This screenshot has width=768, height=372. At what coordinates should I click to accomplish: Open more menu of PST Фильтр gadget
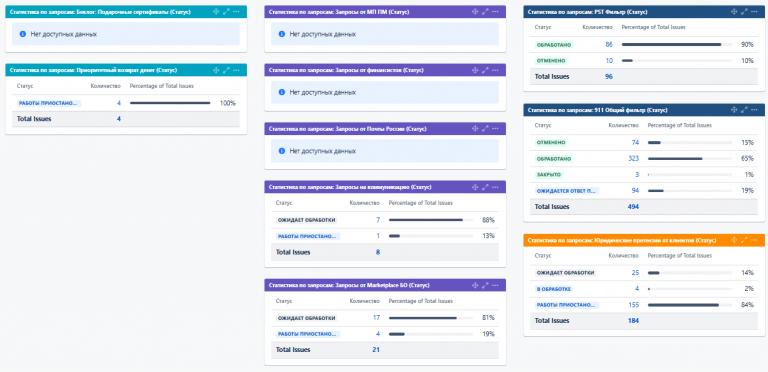[x=755, y=11]
